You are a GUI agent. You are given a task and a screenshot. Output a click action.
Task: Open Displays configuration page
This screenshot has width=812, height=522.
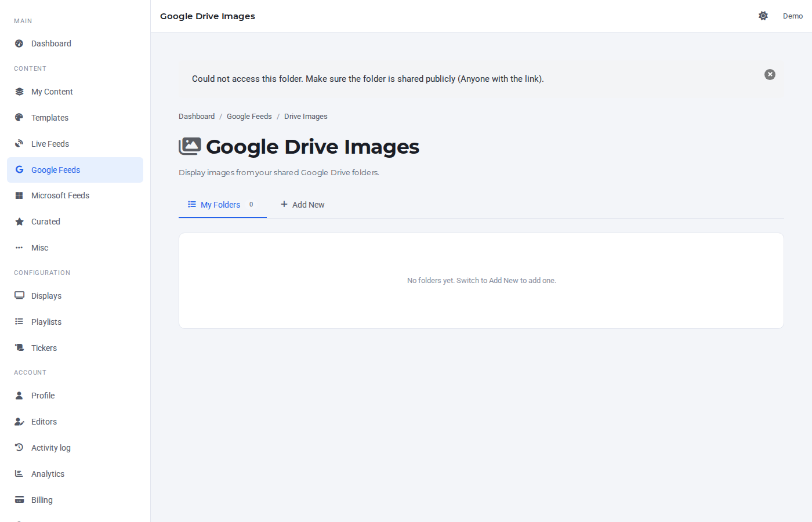75,296
